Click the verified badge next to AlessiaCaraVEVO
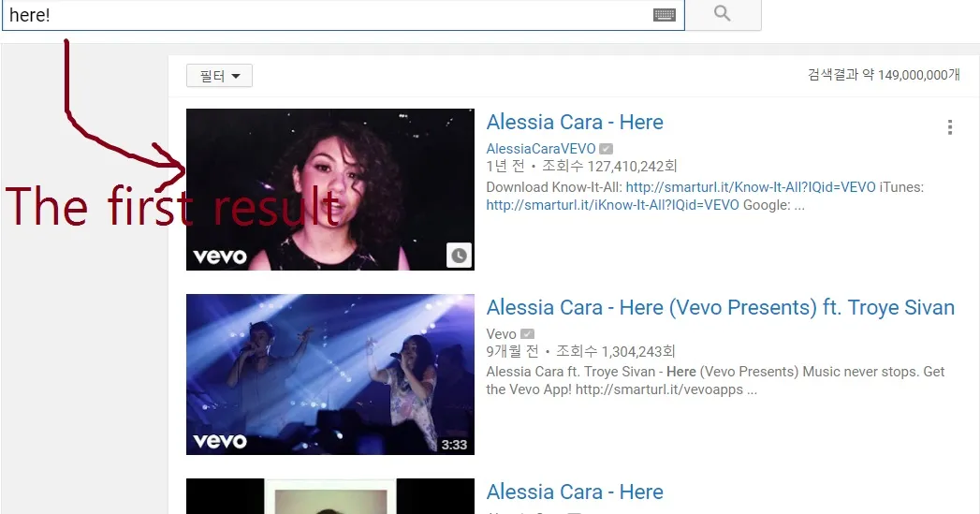Screen dimensions: 980x514 [606, 149]
